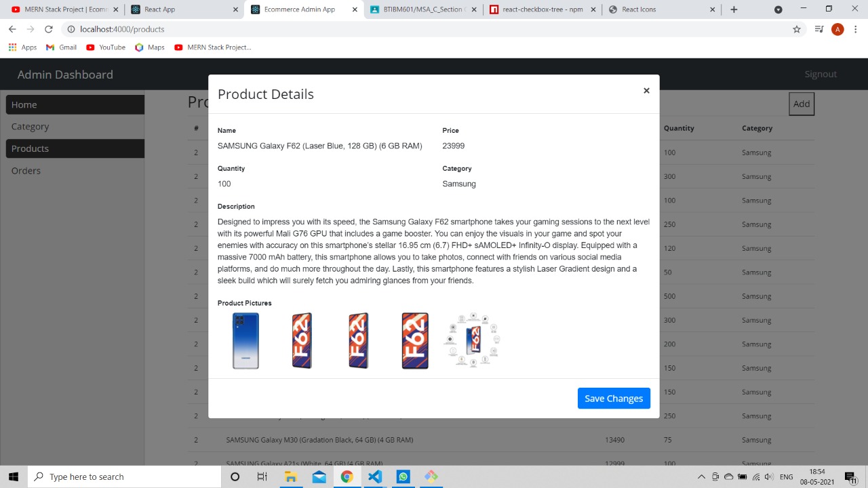The width and height of the screenshot is (868, 488).
Task: Select Orders in the sidebar menu
Action: click(26, 170)
